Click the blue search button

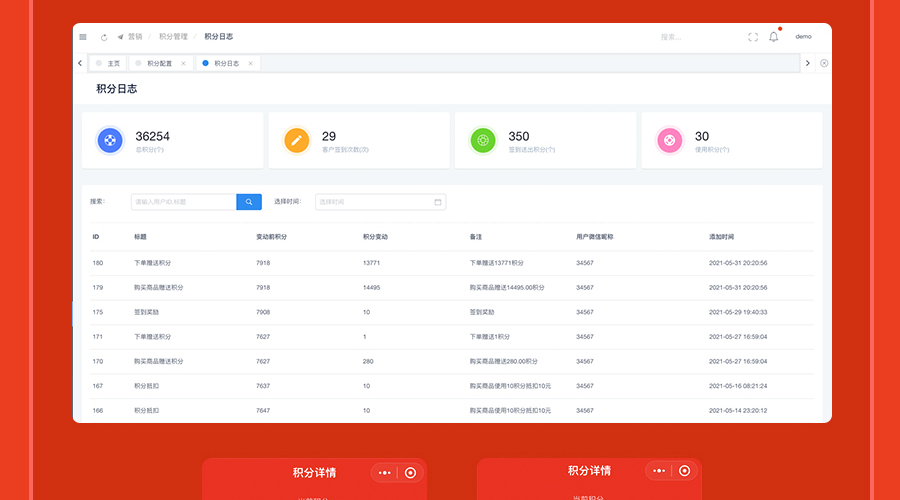249,202
